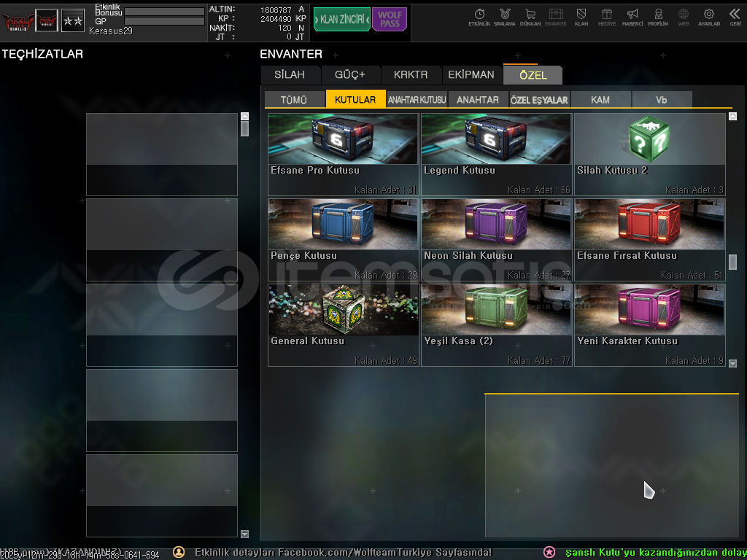Open the Sıralama ranking medal icon
This screenshot has height=560, width=747.
(x=505, y=17)
